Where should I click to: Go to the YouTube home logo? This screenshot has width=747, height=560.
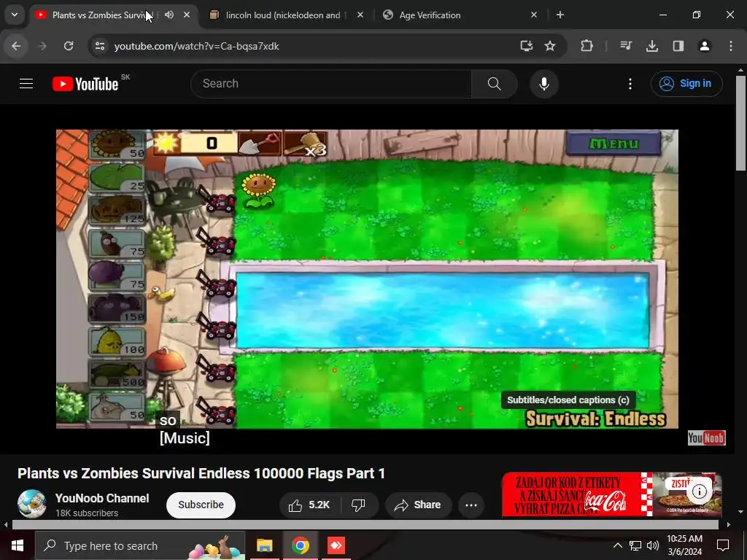(85, 84)
